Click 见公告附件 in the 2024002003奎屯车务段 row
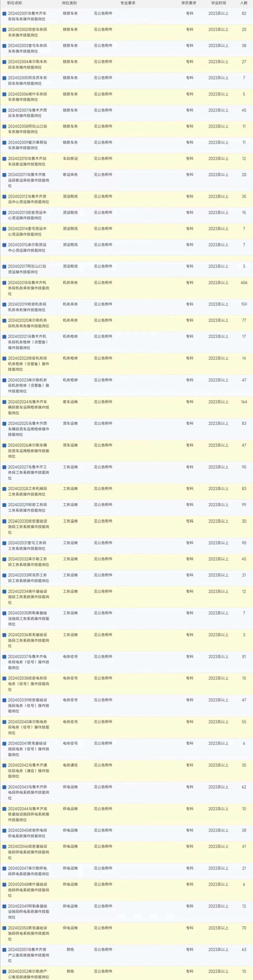 tap(103, 46)
